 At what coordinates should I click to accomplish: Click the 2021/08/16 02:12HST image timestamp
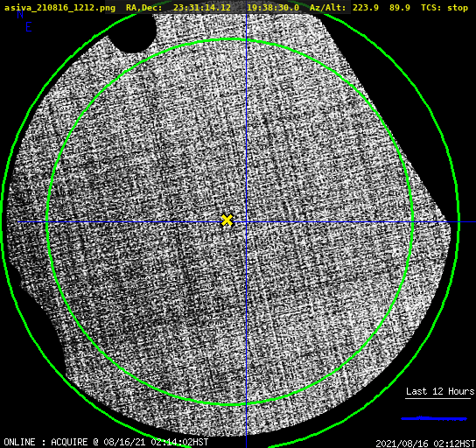[x=425, y=444]
